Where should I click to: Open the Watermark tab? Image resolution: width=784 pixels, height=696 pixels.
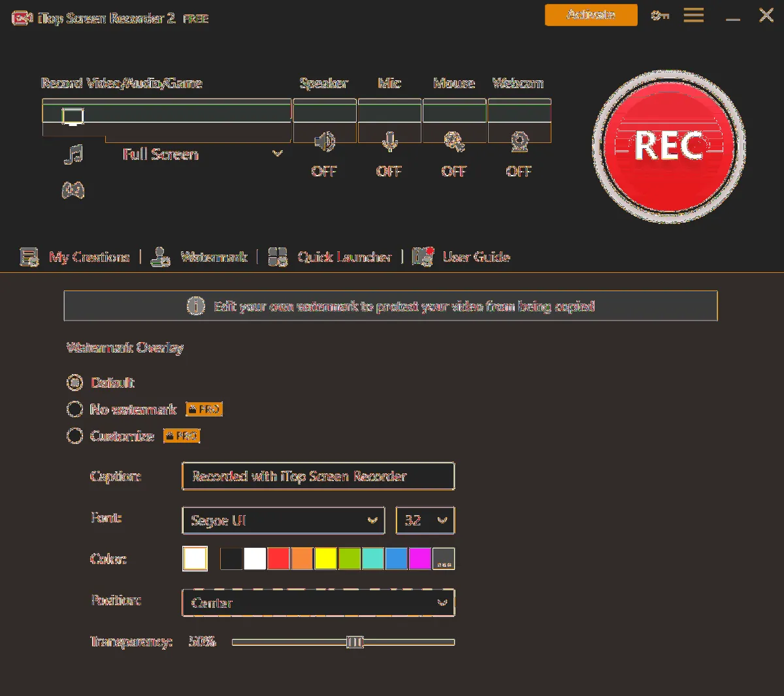coord(214,257)
